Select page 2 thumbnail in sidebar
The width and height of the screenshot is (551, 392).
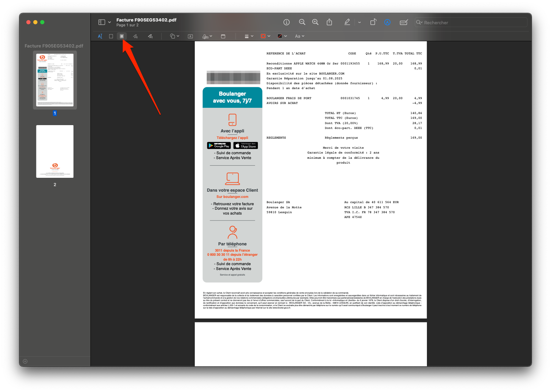click(x=55, y=151)
